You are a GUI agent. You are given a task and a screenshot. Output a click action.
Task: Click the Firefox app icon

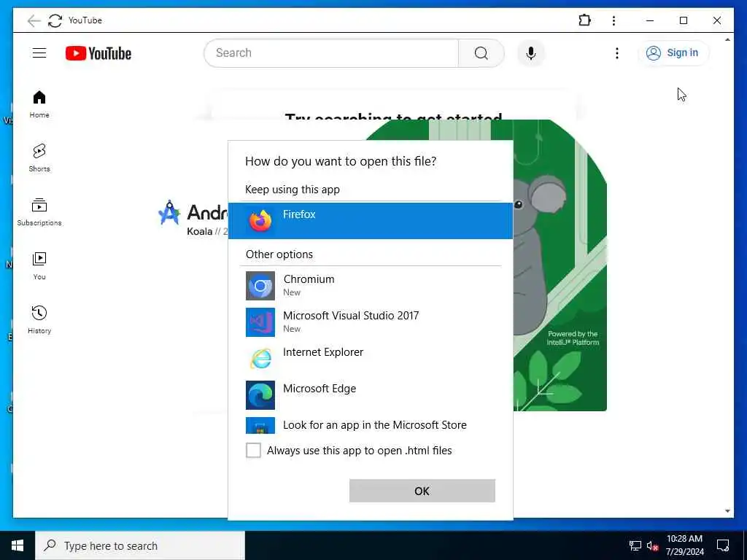[260, 221]
